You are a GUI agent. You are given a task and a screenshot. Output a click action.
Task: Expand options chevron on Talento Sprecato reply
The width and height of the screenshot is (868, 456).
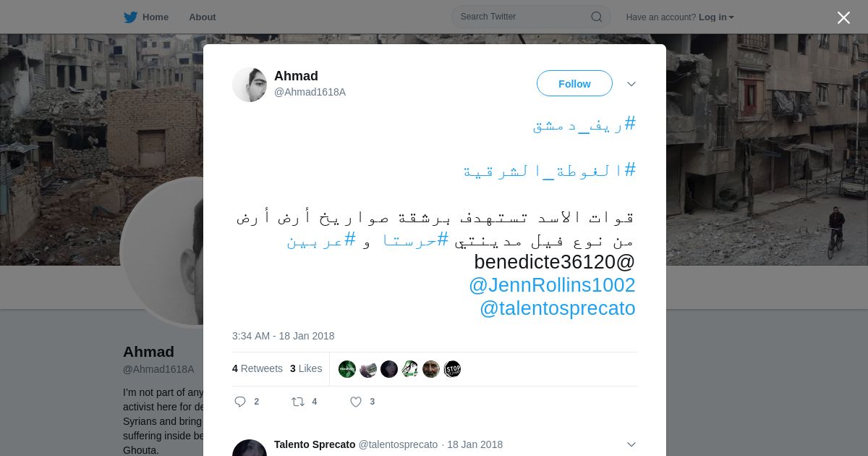click(x=631, y=444)
